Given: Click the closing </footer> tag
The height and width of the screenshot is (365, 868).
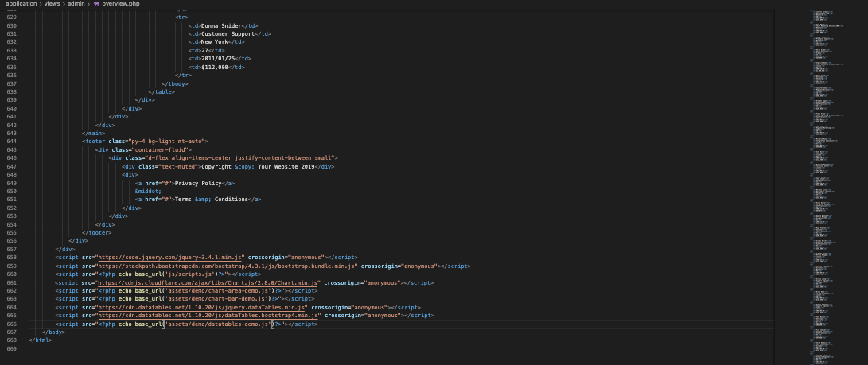Looking at the screenshot, I should (96, 233).
